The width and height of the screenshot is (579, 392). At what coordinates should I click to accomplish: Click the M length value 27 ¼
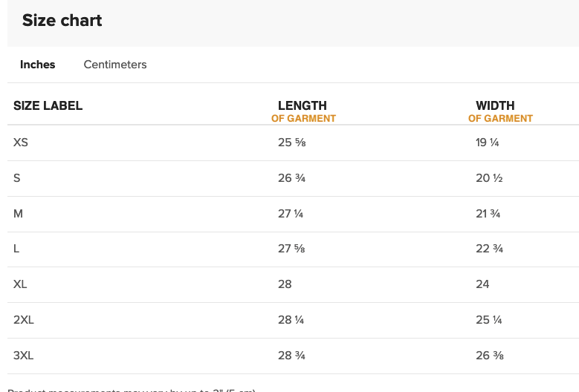click(291, 214)
